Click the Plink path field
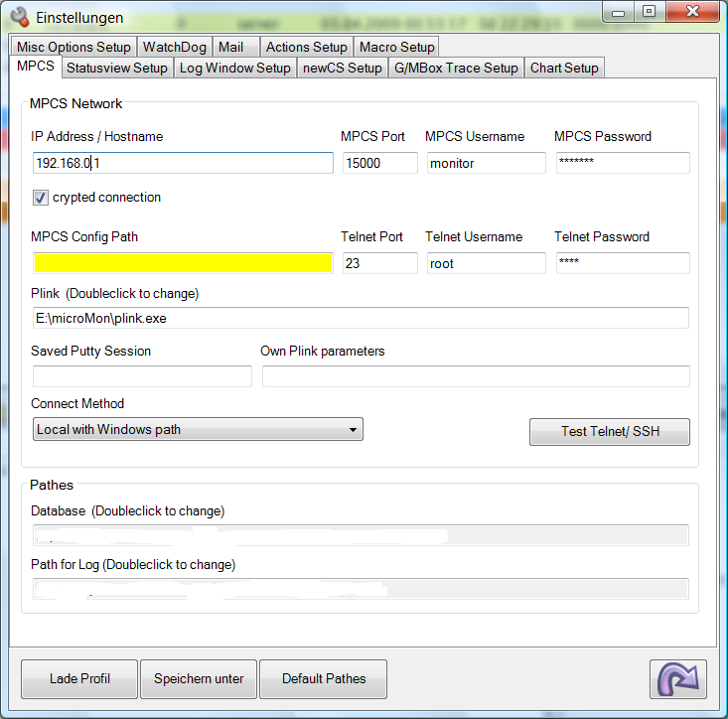Viewport: 728px width, 719px height. [x=361, y=318]
